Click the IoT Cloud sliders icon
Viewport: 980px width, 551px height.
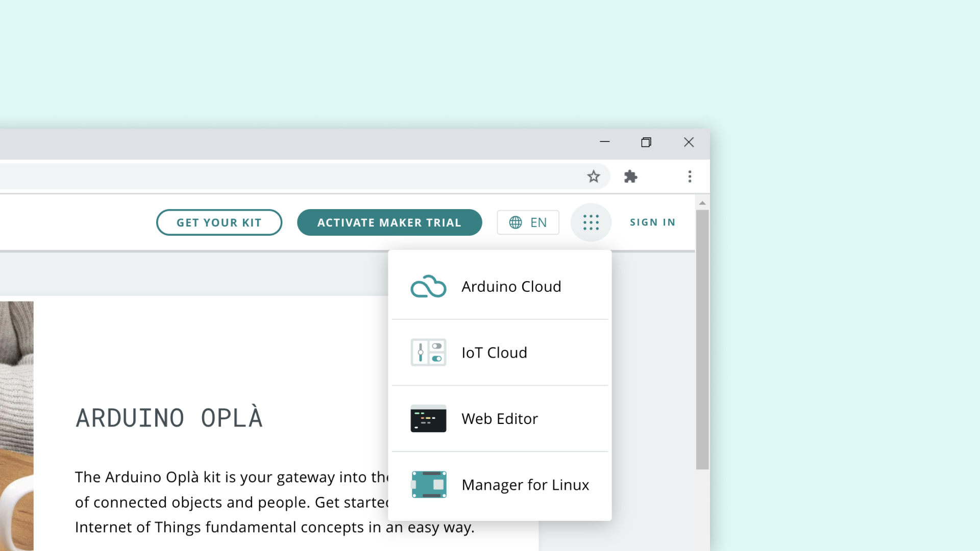point(428,352)
